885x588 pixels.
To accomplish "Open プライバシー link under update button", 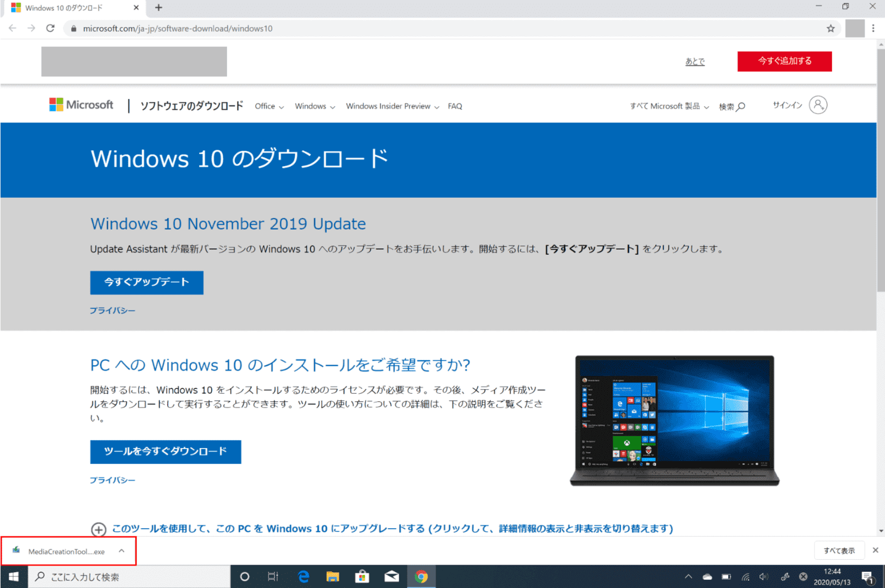I will (112, 310).
